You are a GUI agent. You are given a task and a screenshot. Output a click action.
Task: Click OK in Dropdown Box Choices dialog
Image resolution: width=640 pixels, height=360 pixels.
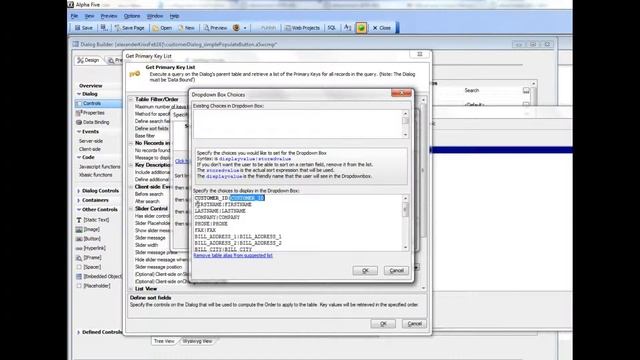365,270
